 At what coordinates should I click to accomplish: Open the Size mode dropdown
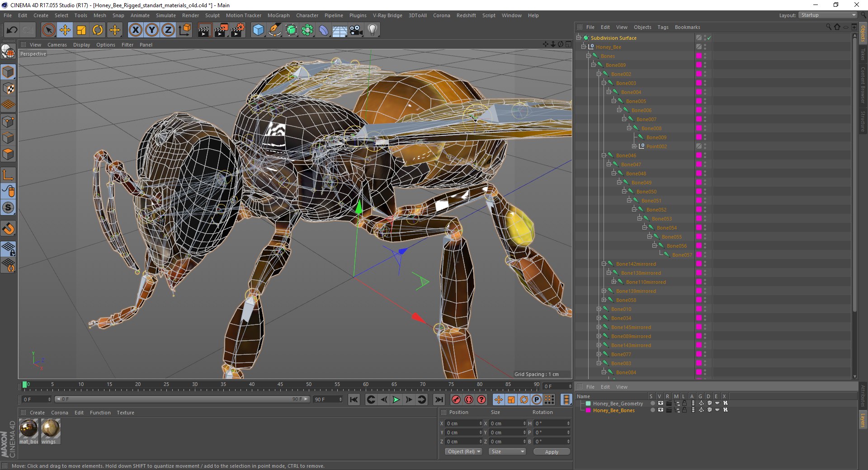tap(507, 451)
